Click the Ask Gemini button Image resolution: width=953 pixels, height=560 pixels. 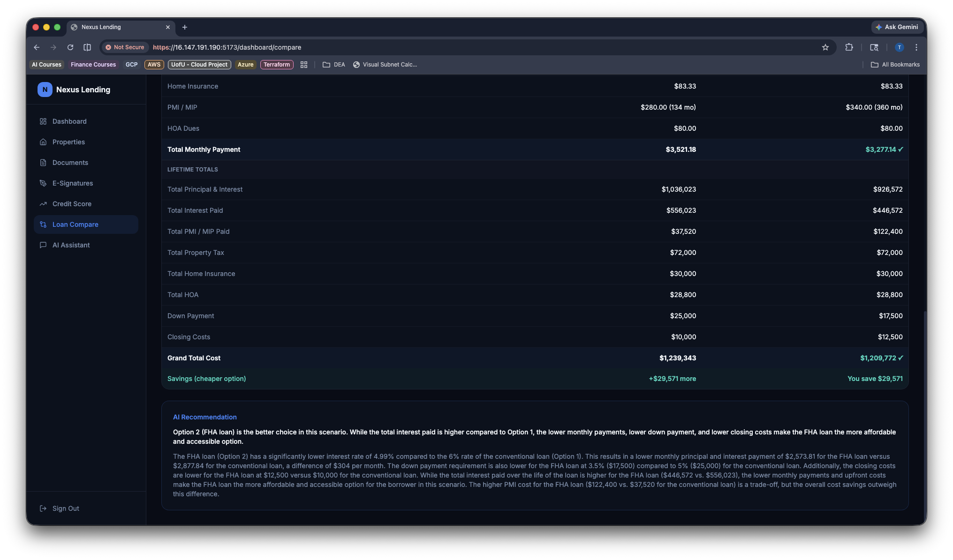tap(897, 27)
